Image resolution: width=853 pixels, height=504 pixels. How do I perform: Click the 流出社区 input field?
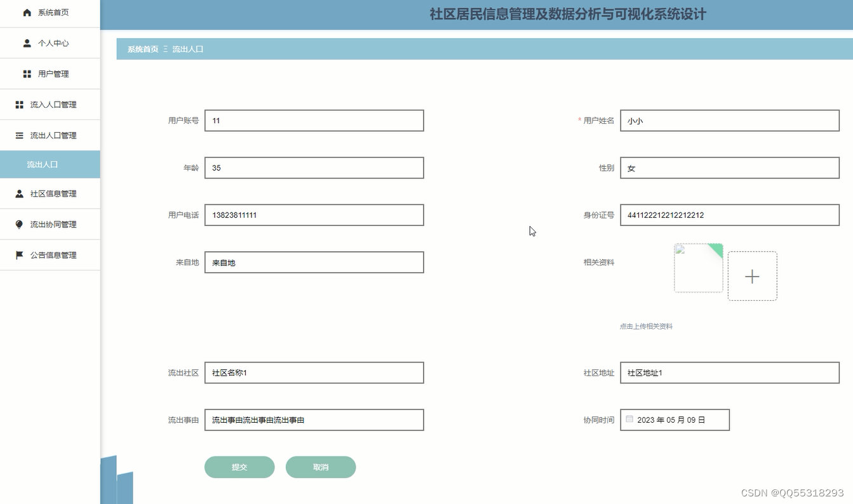point(314,373)
